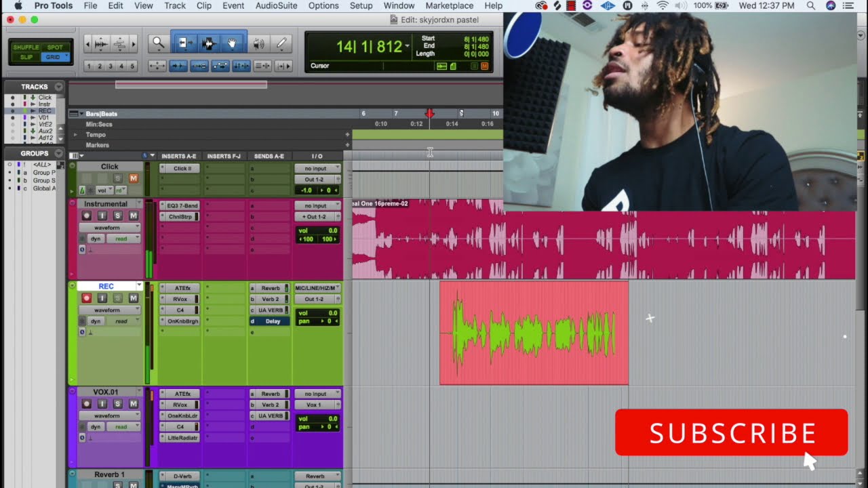The width and height of the screenshot is (868, 488).
Task: Toggle input monitoring on REC track
Action: tap(102, 298)
